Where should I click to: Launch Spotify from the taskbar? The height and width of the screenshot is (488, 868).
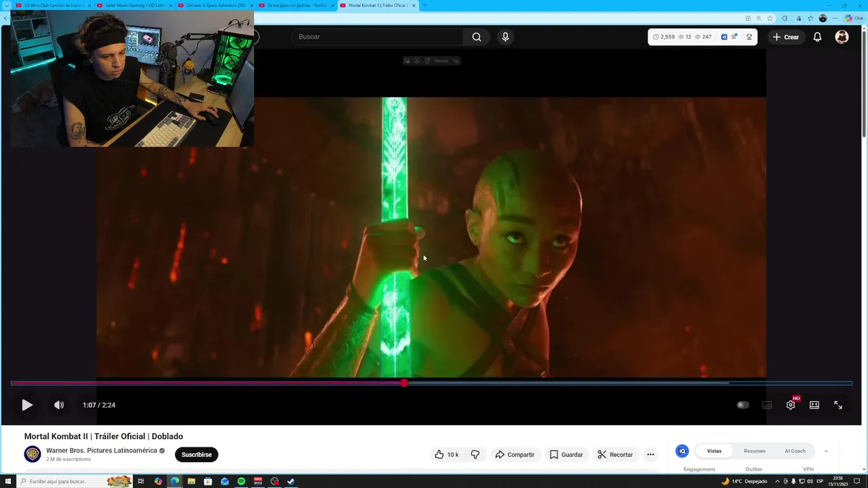coord(241,481)
